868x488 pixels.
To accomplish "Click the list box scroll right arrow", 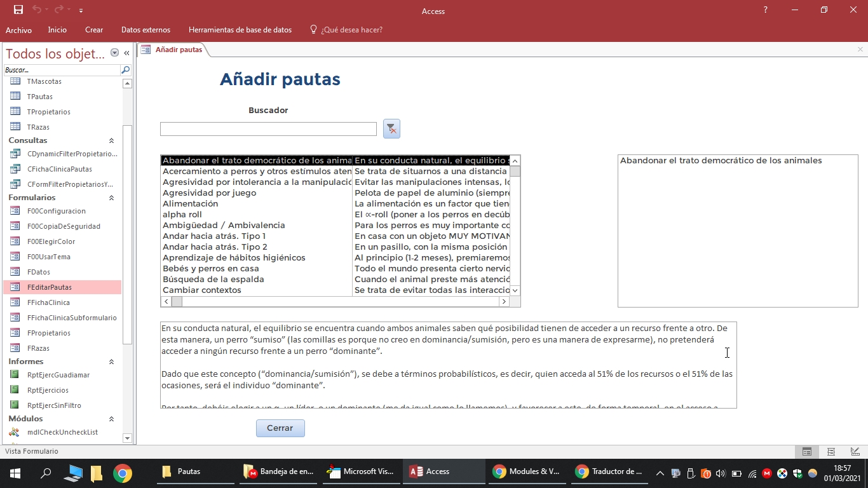I will pyautogui.click(x=505, y=301).
